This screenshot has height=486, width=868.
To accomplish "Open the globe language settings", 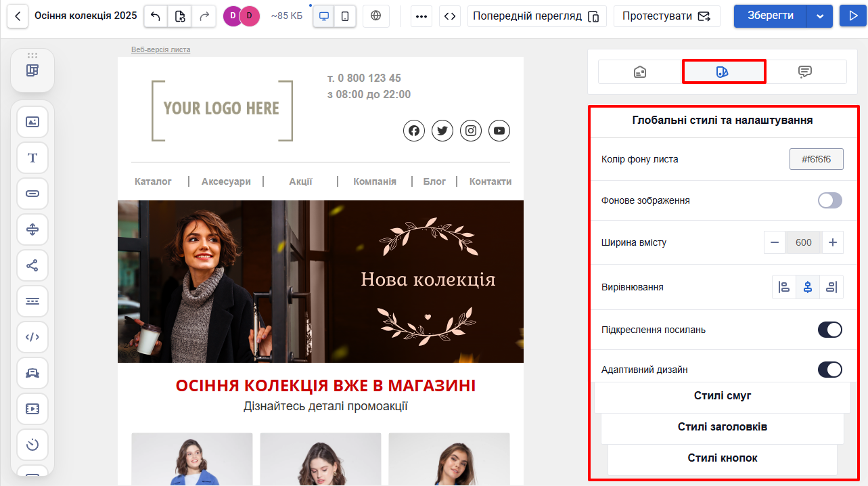I will [x=376, y=16].
